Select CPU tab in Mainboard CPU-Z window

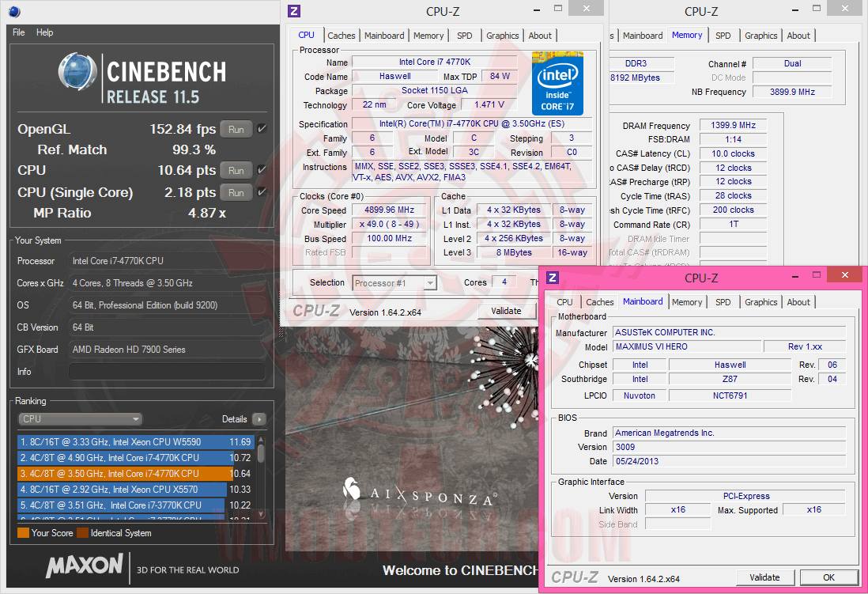(x=564, y=302)
